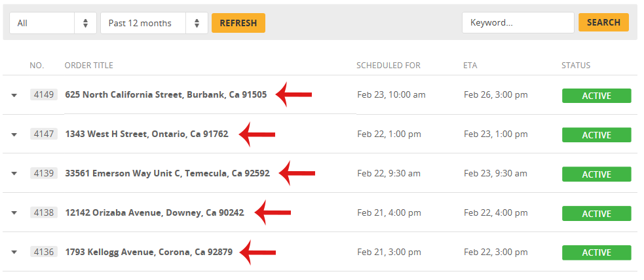Expand order 4139 row arrow
The height and width of the screenshot is (280, 644).
[14, 174]
